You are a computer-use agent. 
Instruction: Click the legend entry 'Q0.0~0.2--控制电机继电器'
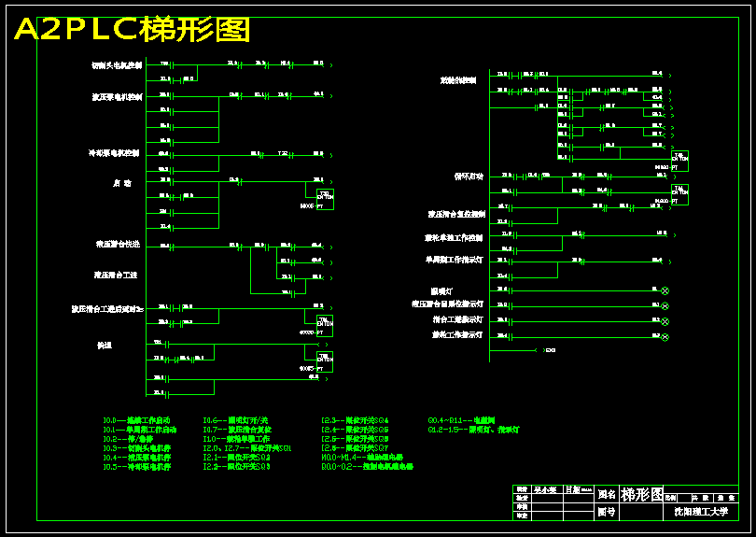pyautogui.click(x=368, y=467)
